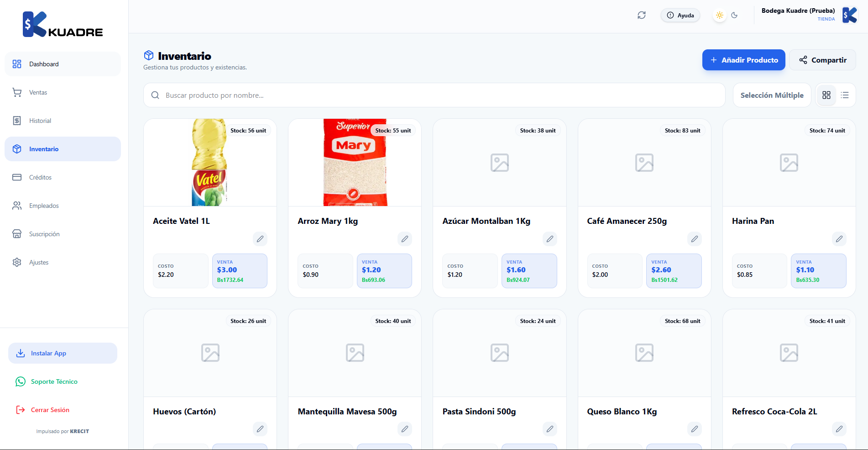Edit Mantequilla Mavesa 500g pencil icon

coord(405,429)
